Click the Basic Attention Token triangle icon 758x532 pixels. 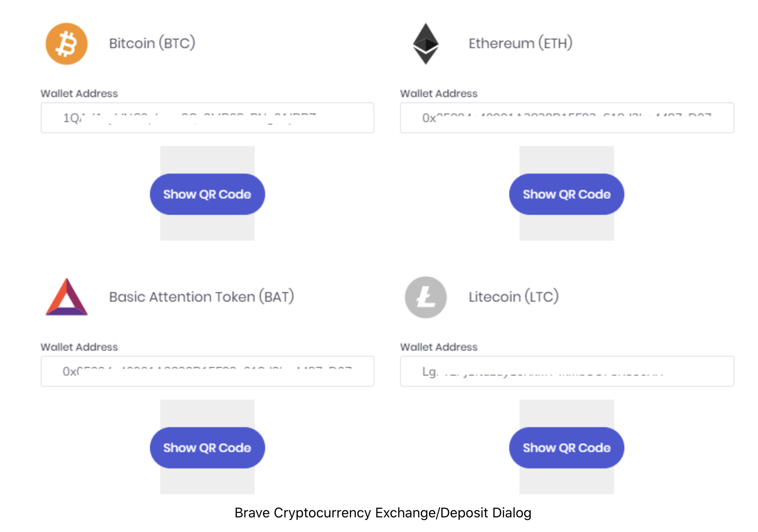coord(67,297)
